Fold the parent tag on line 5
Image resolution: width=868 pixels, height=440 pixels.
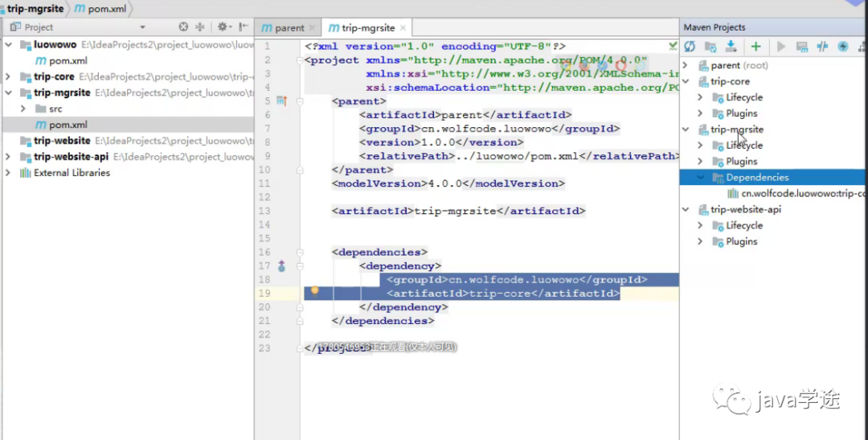[x=300, y=101]
